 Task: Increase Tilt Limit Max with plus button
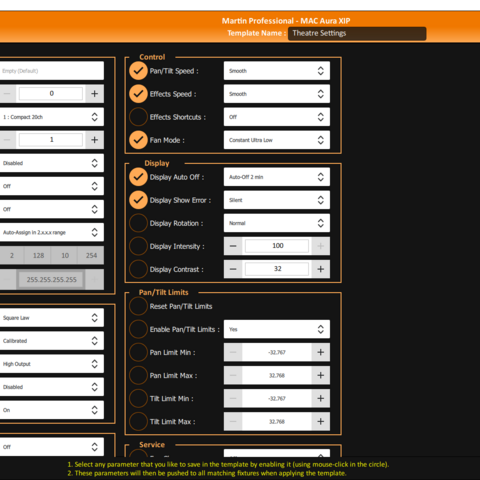point(321,421)
